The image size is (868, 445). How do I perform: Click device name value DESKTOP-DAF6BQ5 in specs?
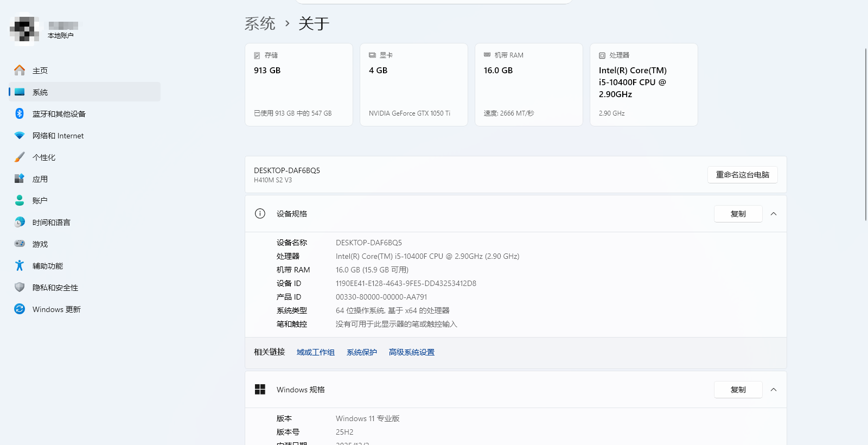[369, 243]
